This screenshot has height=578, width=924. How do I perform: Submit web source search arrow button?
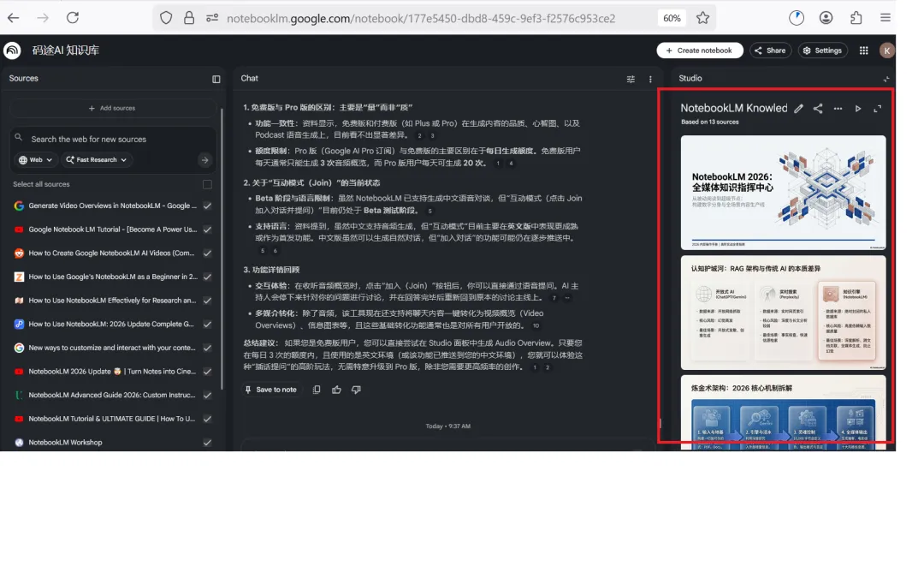pos(204,160)
